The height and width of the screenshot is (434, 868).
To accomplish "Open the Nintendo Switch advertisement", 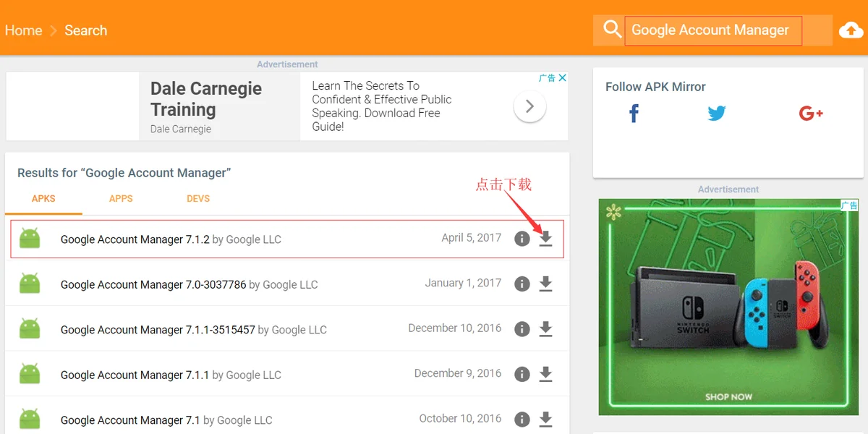I will (728, 307).
